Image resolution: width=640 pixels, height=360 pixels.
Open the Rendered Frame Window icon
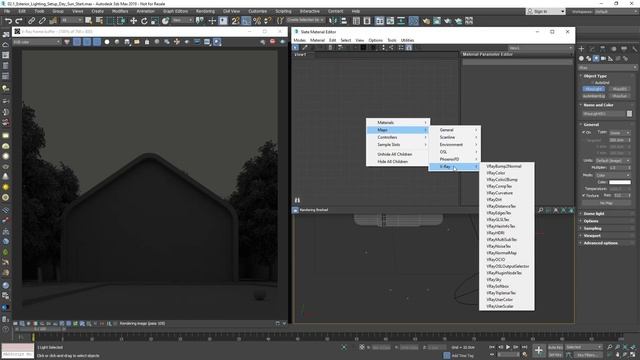(x=437, y=21)
